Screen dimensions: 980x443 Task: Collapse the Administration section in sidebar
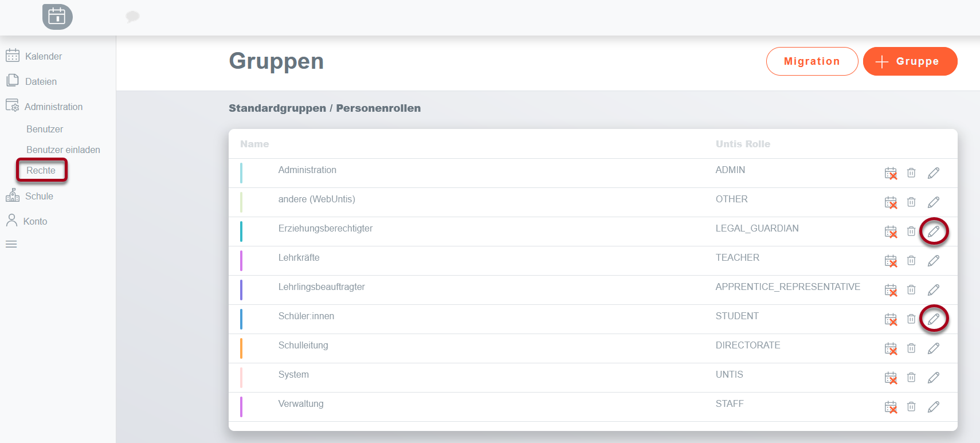pyautogui.click(x=53, y=107)
